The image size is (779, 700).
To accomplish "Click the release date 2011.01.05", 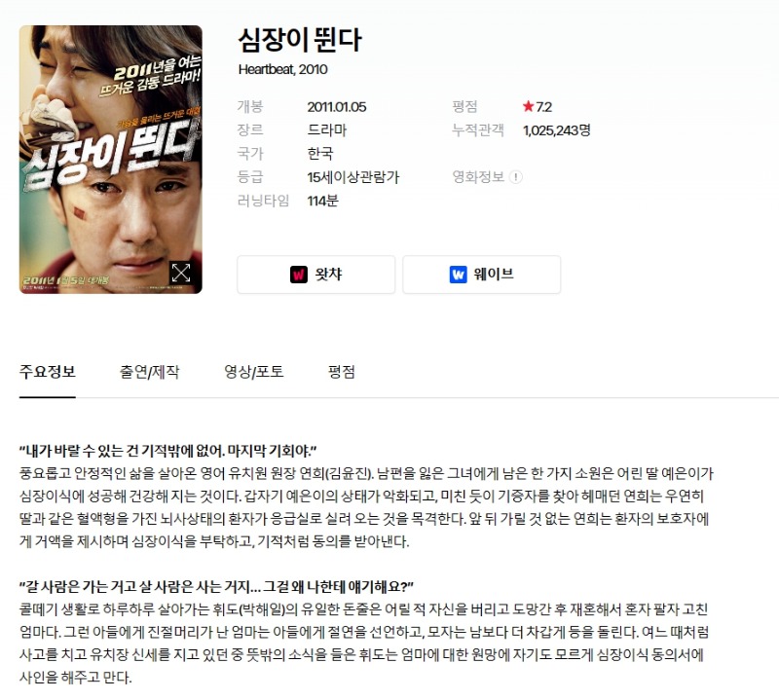I will 337,107.
